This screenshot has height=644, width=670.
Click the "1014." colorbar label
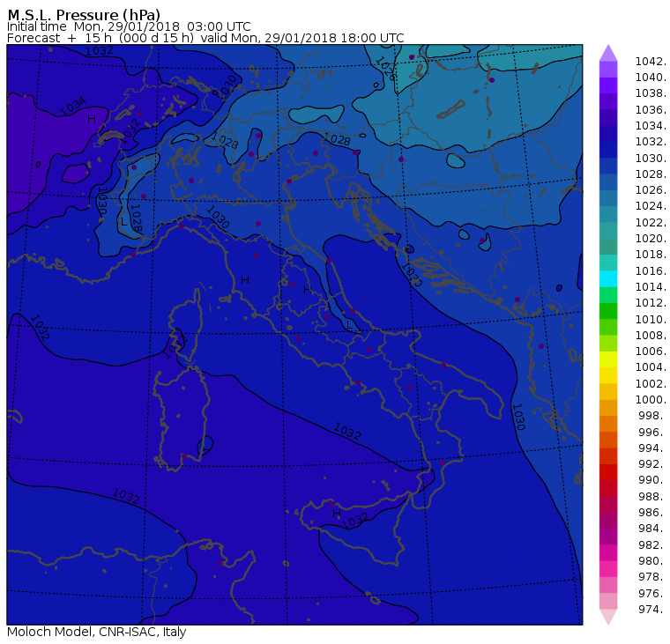[651, 287]
